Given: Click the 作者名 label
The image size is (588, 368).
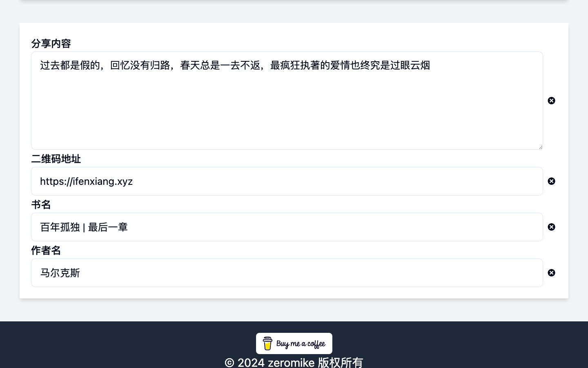Looking at the screenshot, I should click(x=46, y=250).
